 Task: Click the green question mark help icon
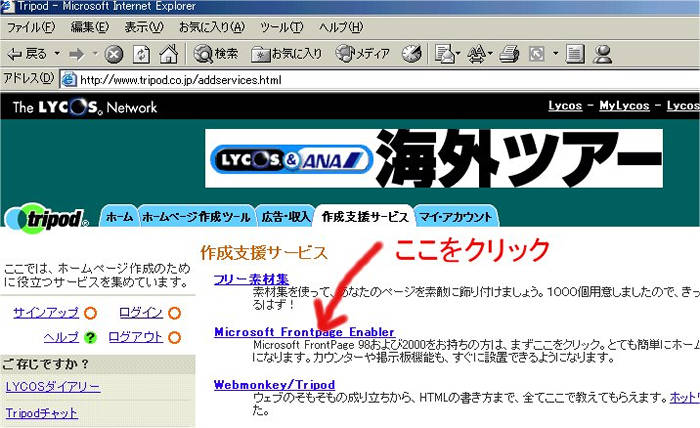coord(90,338)
